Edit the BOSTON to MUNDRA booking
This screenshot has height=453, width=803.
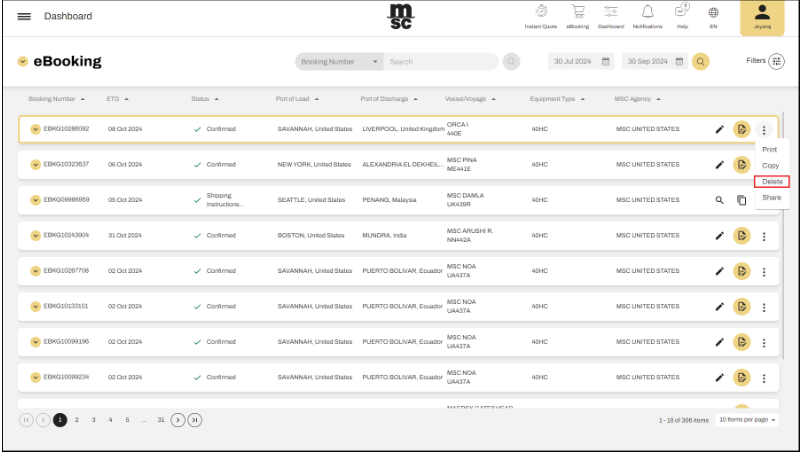(720, 235)
